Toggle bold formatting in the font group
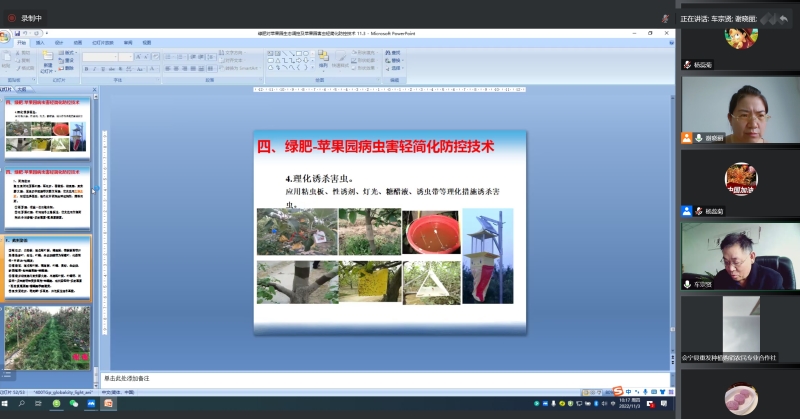Screen dimensions: 800x419 [86, 68]
